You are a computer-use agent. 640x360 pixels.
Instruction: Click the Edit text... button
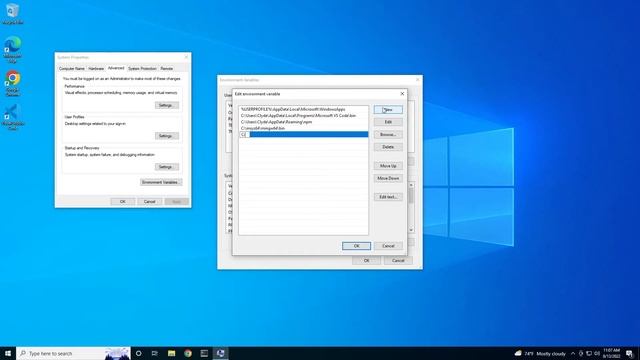[x=388, y=197]
